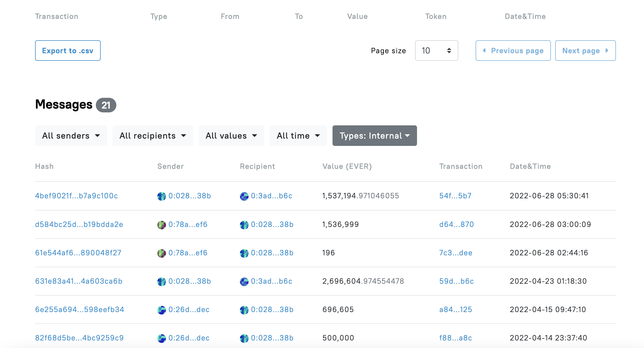This screenshot has height=348, width=644.
Task: Export transactions to .csv
Action: click(68, 51)
